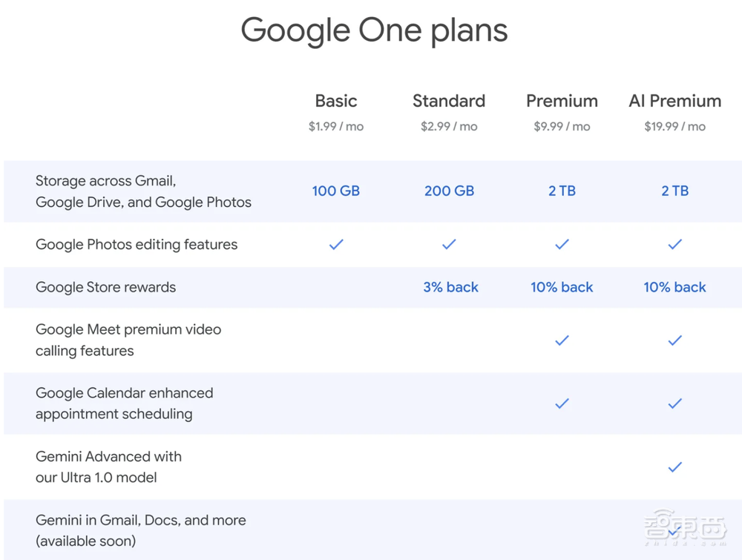Viewport: 742px width, 560px height.
Task: Click the Basic plan Google Photos editing checkmark
Action: (x=336, y=244)
